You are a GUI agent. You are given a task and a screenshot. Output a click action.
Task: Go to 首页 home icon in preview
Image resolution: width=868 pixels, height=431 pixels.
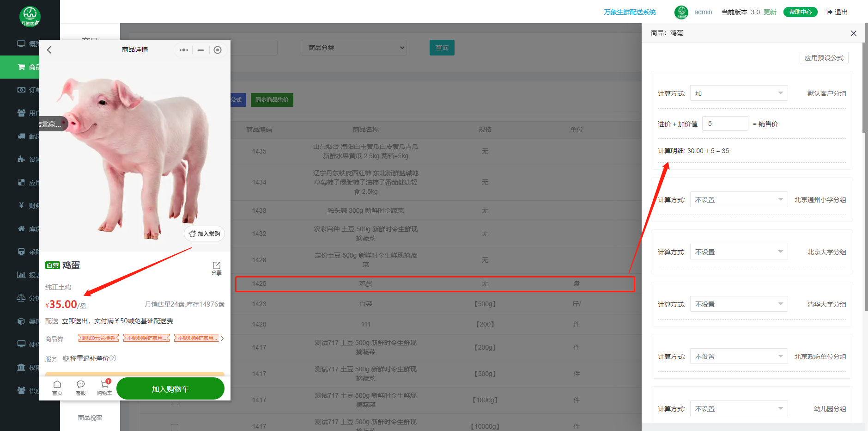click(57, 387)
